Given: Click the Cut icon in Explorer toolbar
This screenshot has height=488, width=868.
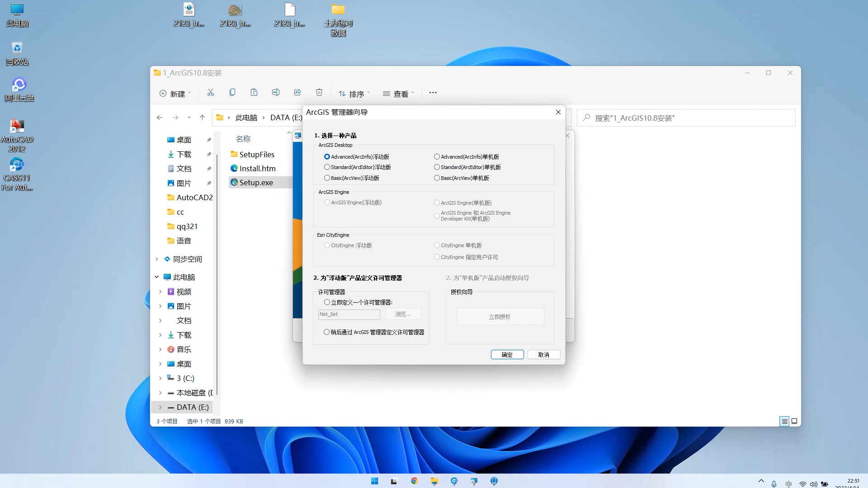Looking at the screenshot, I should click(x=210, y=93).
